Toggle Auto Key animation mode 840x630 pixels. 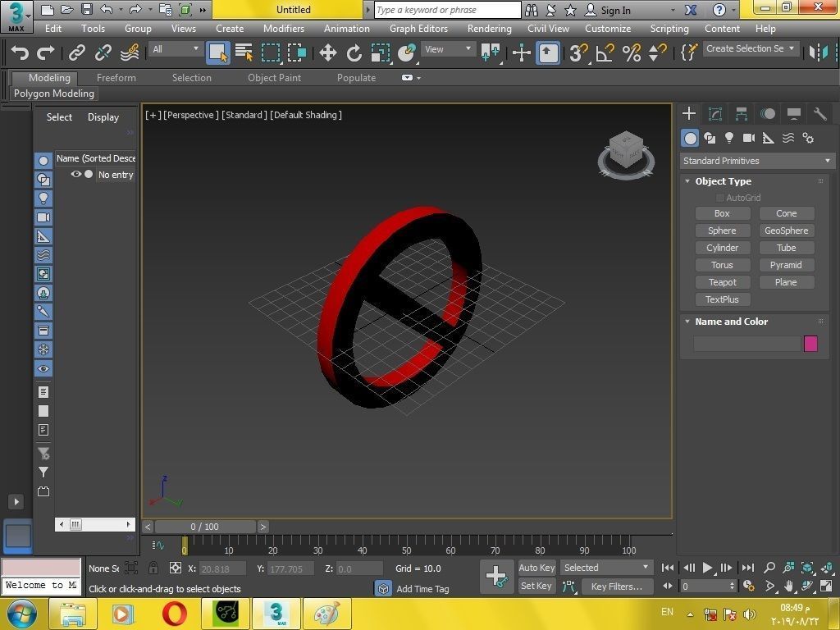[536, 568]
